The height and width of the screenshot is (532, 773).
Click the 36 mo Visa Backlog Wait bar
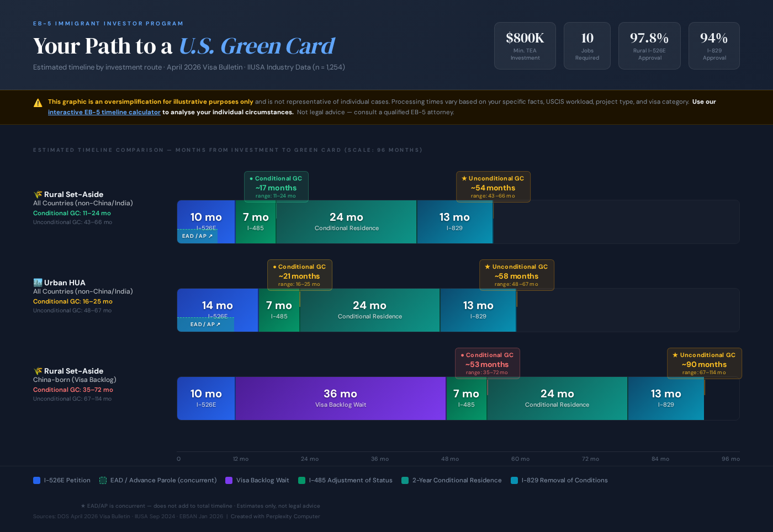[x=341, y=398]
